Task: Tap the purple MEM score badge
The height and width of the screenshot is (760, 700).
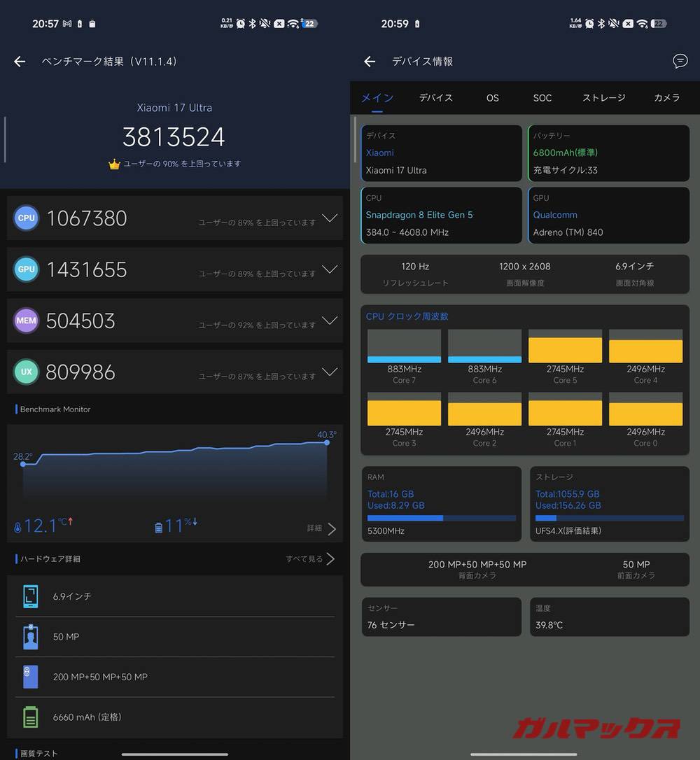Action: point(26,321)
